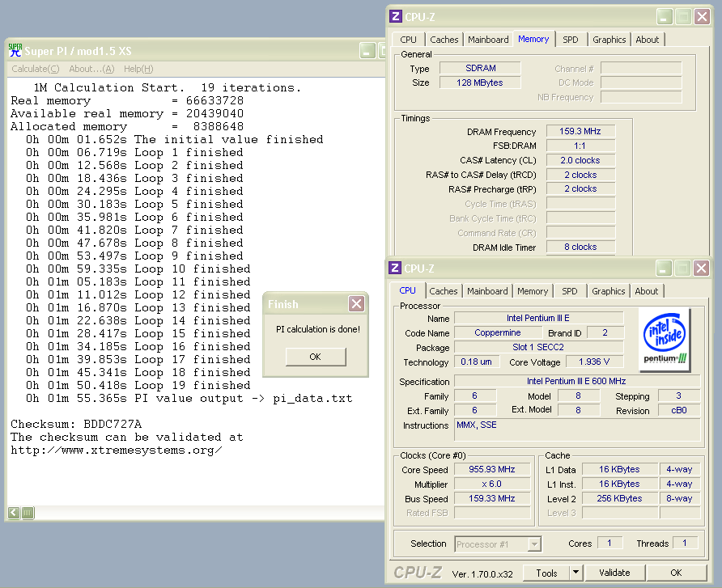
Task: Click the DRAM Frequency 159.3 MHz value
Action: (580, 131)
